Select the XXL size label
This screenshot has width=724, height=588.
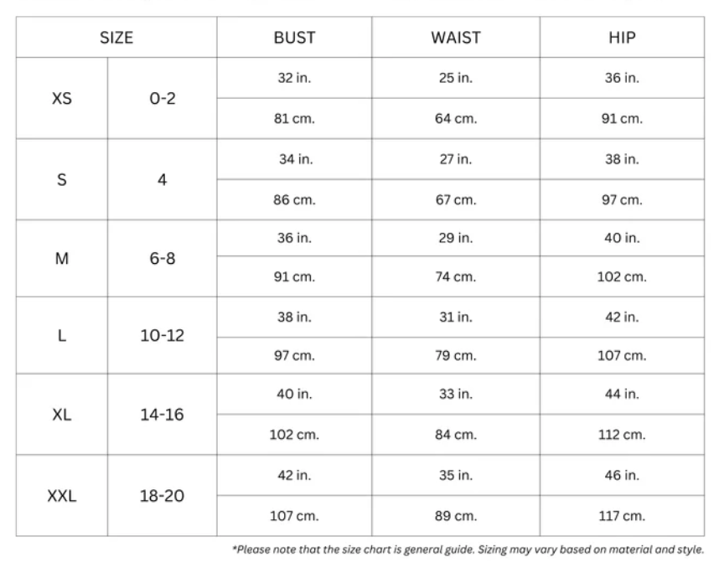62,496
